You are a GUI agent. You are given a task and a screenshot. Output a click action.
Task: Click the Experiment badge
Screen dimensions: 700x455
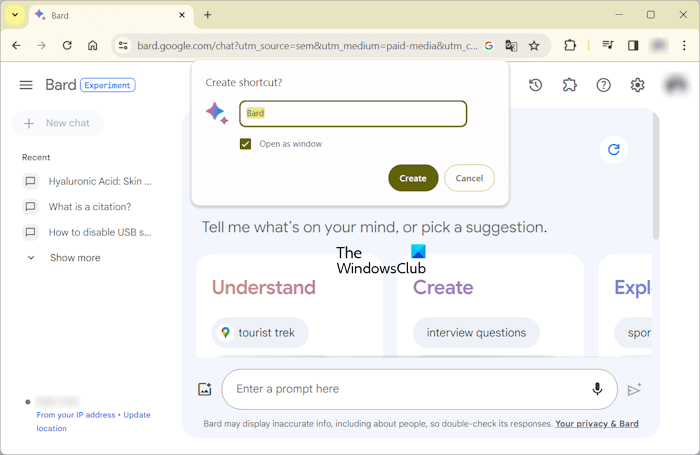108,85
